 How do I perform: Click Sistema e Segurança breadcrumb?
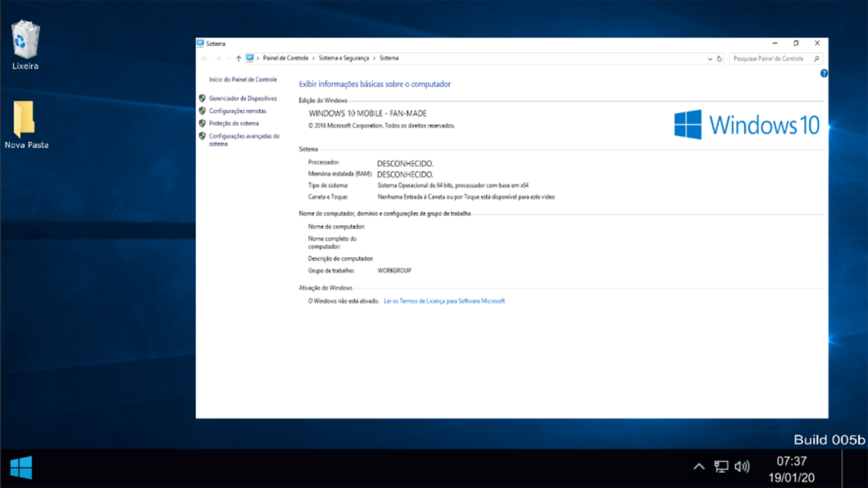click(x=344, y=58)
